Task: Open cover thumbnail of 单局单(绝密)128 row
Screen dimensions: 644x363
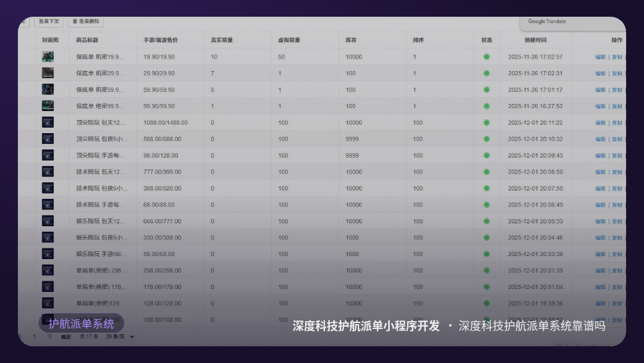Action: coord(48,303)
